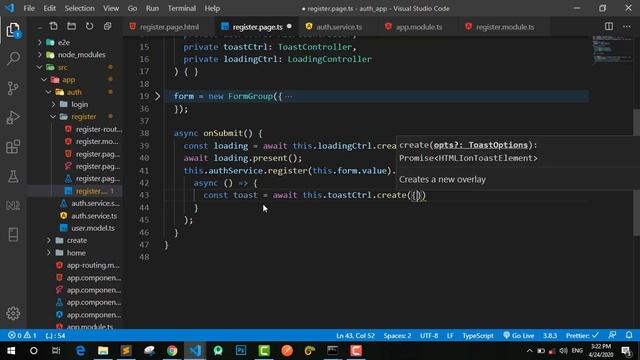This screenshot has height=360, width=640.
Task: Open the Search view in activity bar
Action: (x=13, y=58)
